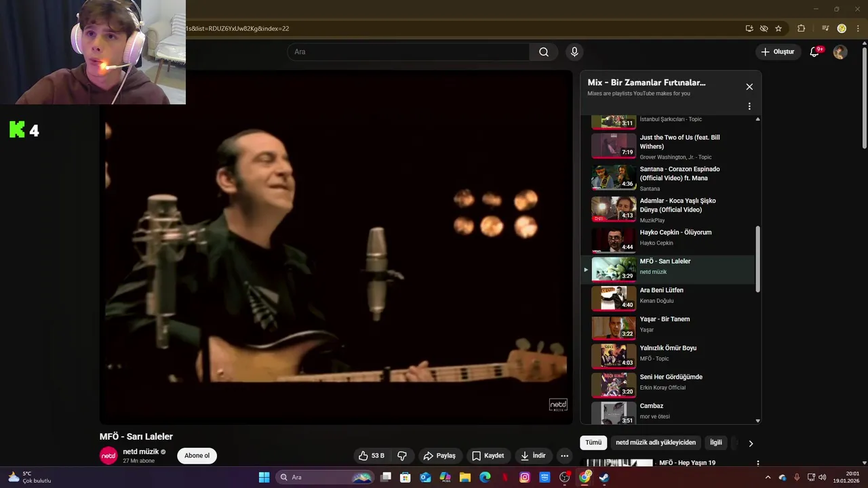868x488 pixels.
Task: Click the playlist scrollbar up arrow
Action: tap(757, 119)
